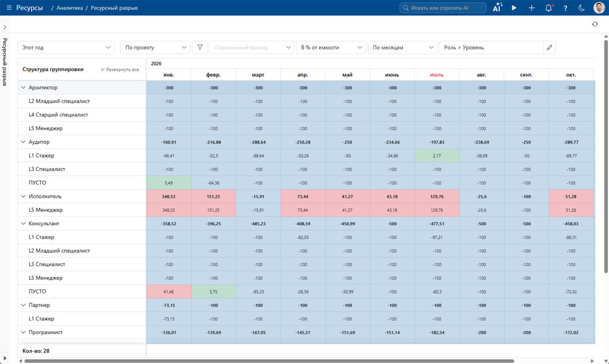Click vertical 'Ресурсный разрыв' side label
The height and width of the screenshot is (364, 609).
click(x=5, y=61)
